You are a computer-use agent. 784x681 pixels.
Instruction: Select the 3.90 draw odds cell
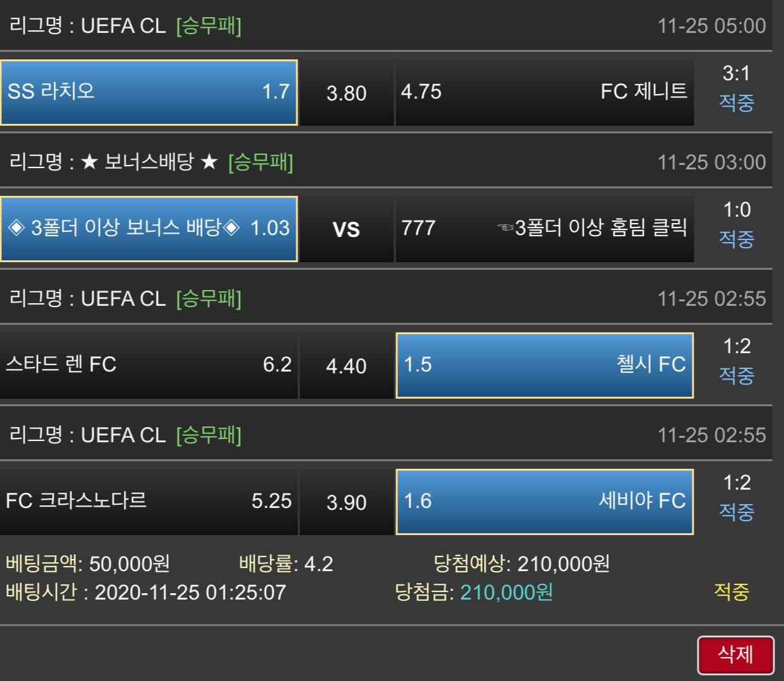(x=346, y=502)
